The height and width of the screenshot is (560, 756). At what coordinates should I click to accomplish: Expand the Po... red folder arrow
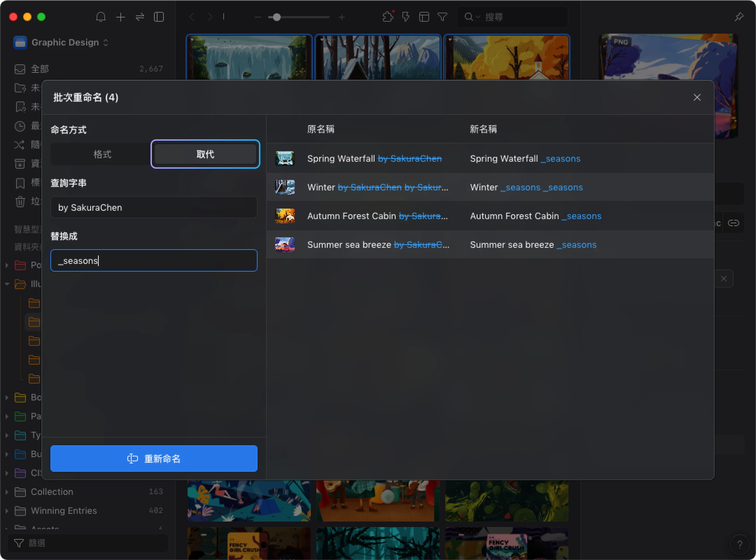pos(7,265)
